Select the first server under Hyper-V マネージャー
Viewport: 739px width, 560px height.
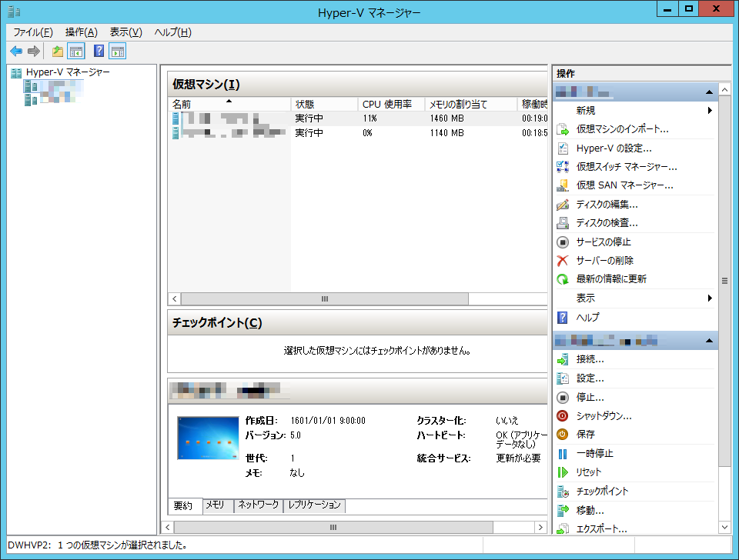[x=53, y=85]
